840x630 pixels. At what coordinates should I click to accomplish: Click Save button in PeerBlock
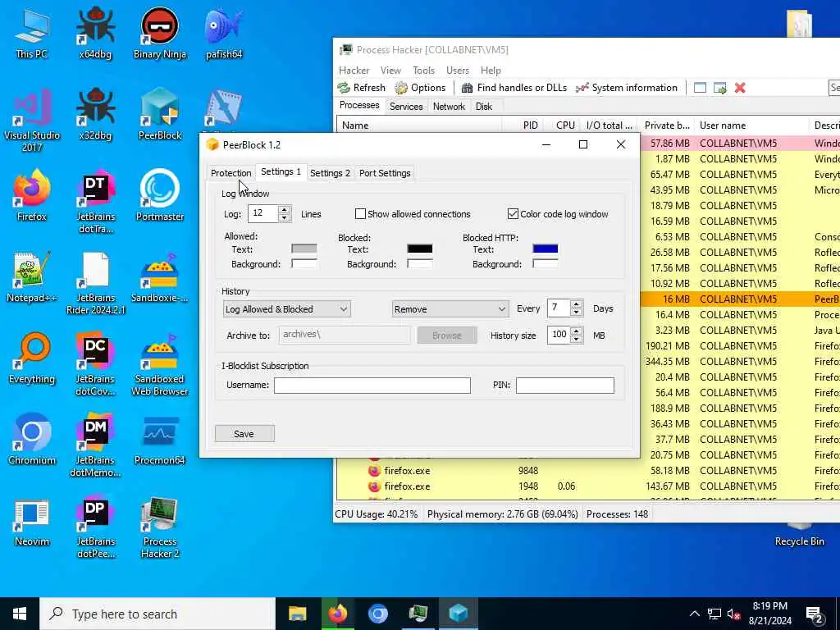pyautogui.click(x=244, y=434)
